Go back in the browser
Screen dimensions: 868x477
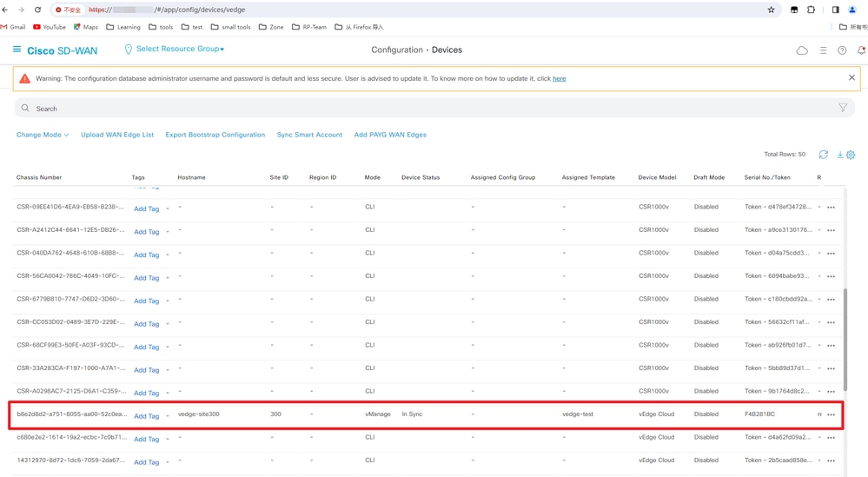click(x=5, y=10)
